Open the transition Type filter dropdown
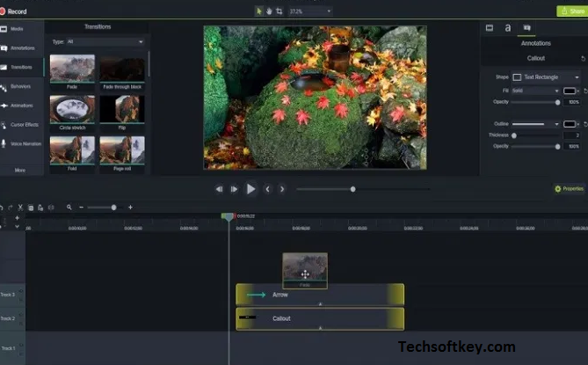The width and height of the screenshot is (588, 365). 105,41
